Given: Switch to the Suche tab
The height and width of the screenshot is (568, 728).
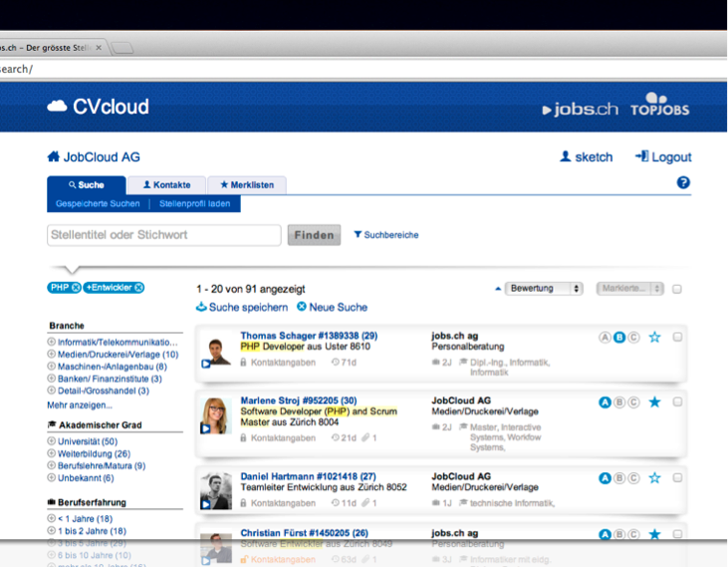Looking at the screenshot, I should click(x=87, y=184).
